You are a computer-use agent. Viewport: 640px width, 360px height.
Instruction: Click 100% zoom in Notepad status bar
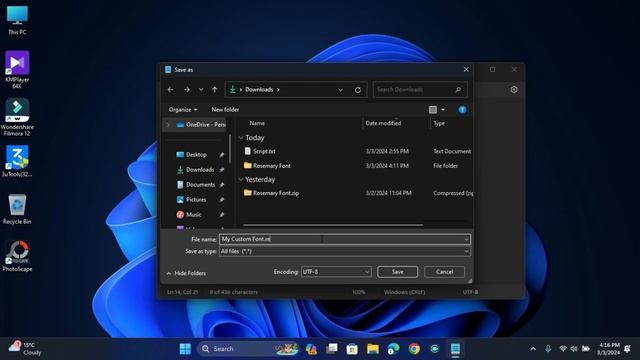coord(359,292)
